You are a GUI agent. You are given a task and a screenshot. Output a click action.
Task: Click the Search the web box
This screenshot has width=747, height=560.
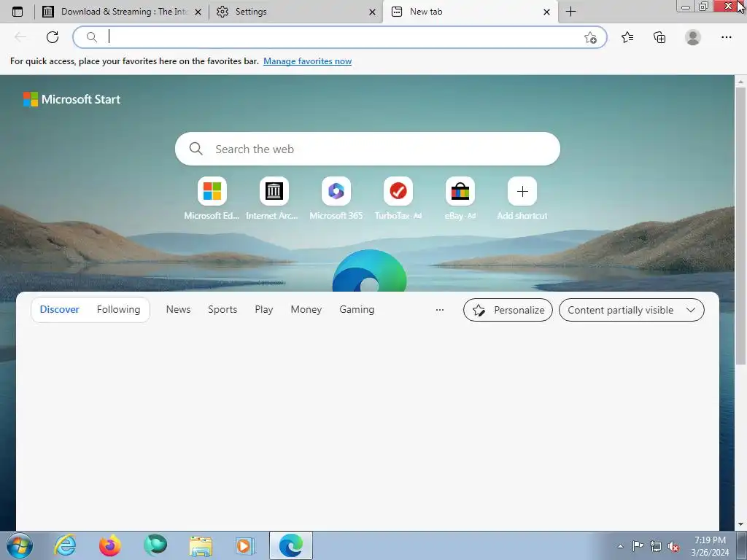click(x=368, y=149)
